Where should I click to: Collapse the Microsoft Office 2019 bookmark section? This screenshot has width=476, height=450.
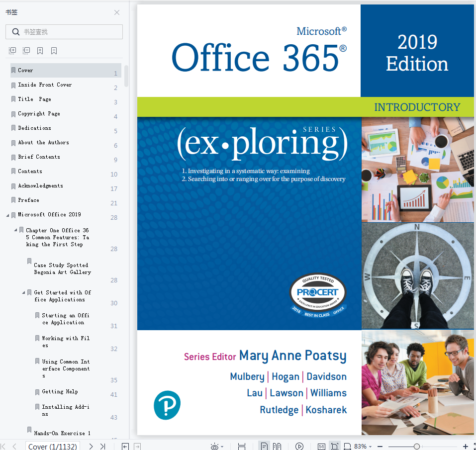tap(7, 215)
